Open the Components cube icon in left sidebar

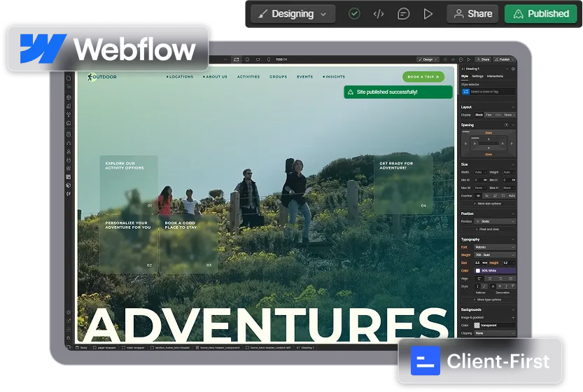69,97
